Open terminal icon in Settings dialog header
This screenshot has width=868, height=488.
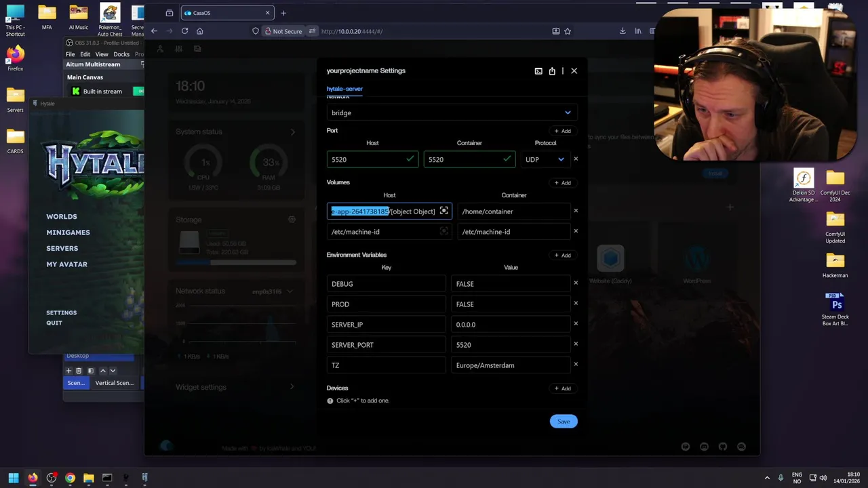[x=538, y=71]
